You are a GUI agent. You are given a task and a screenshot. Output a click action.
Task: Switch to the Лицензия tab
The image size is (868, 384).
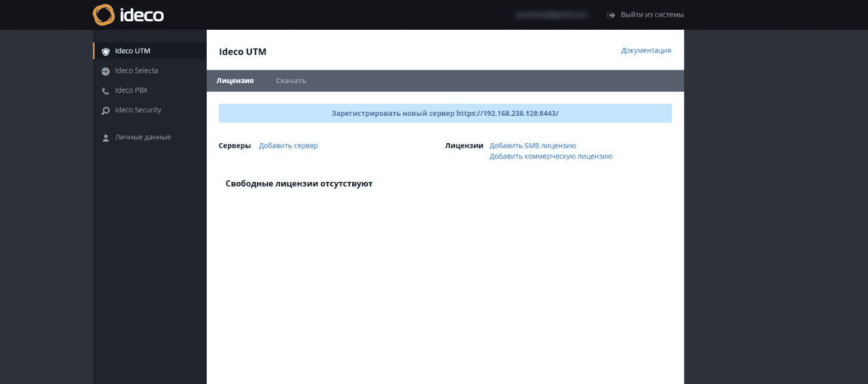[235, 81]
